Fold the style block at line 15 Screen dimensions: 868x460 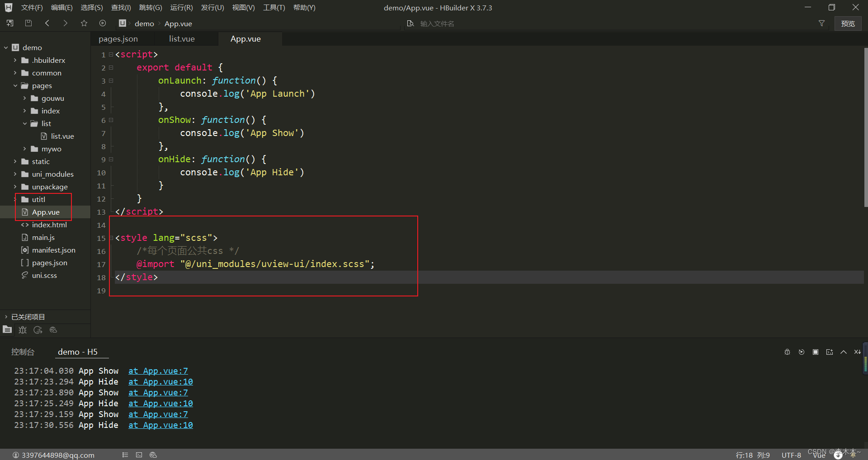click(x=111, y=238)
